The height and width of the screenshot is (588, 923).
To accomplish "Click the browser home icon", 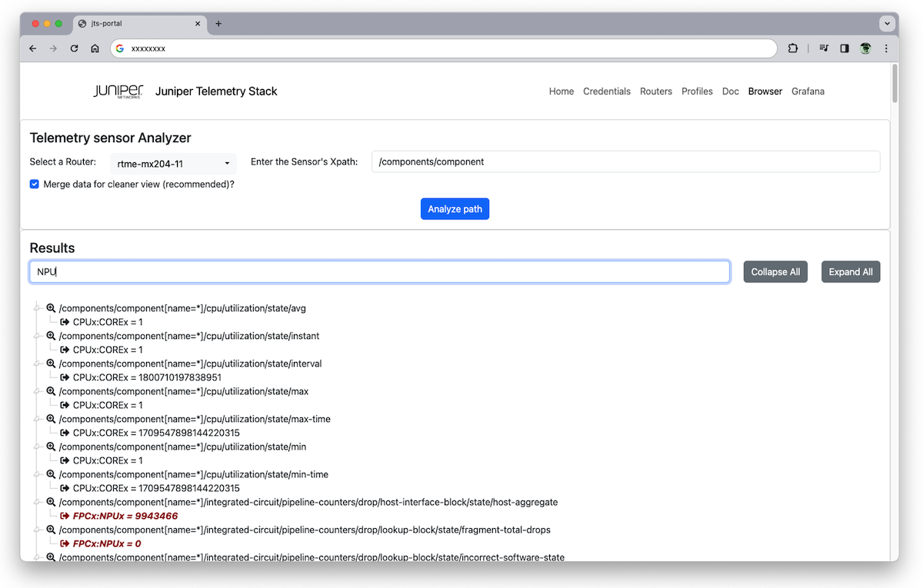I will (x=95, y=48).
